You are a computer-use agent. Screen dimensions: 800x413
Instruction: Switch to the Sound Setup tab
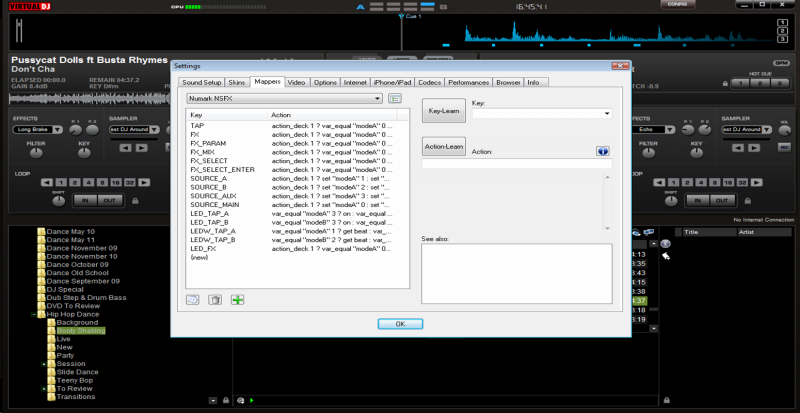pyautogui.click(x=202, y=82)
